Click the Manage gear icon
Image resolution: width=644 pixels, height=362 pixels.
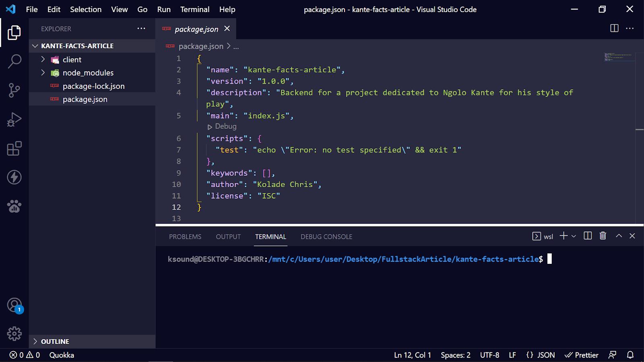click(14, 333)
